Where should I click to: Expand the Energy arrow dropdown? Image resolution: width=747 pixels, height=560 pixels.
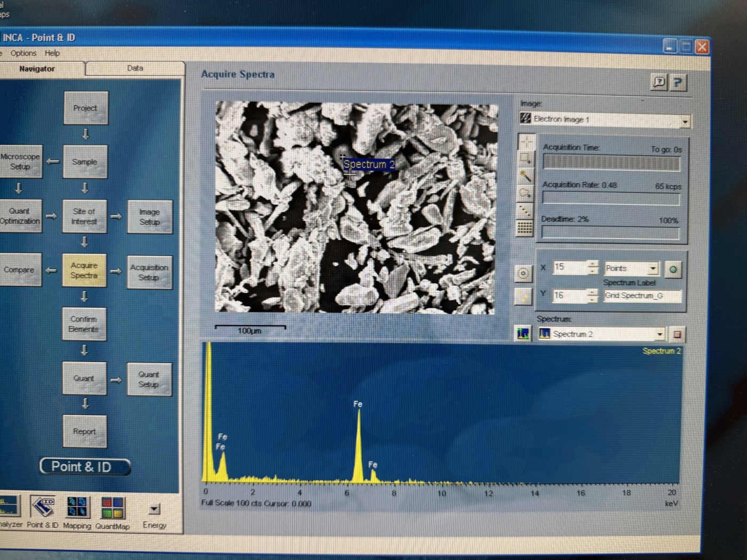[154, 509]
